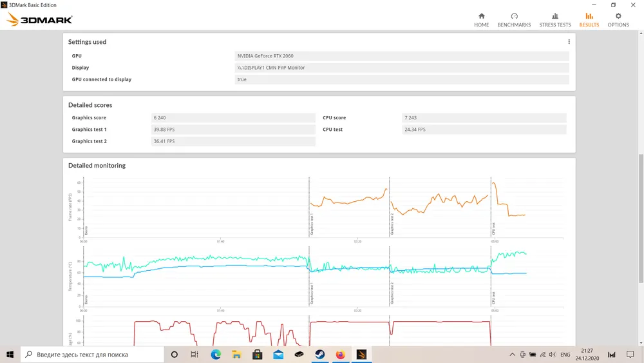
Task: Open the Options settings page
Action: coord(618,20)
